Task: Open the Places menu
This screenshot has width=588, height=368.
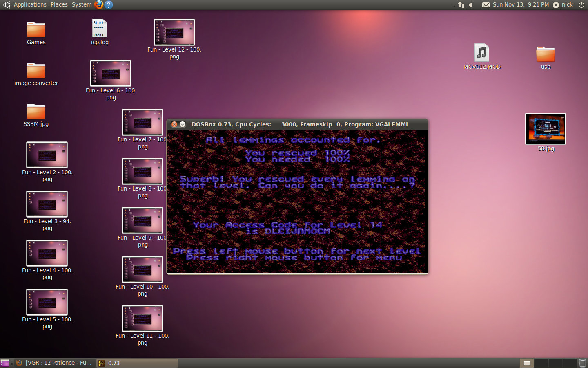Action: point(59,4)
